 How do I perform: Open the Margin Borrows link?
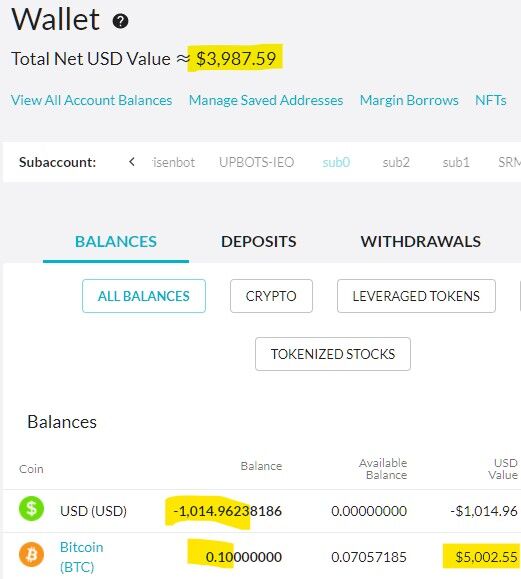(x=409, y=100)
